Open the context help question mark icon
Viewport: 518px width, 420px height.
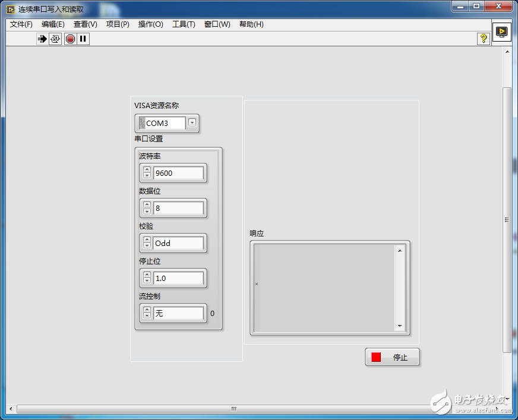pos(484,39)
